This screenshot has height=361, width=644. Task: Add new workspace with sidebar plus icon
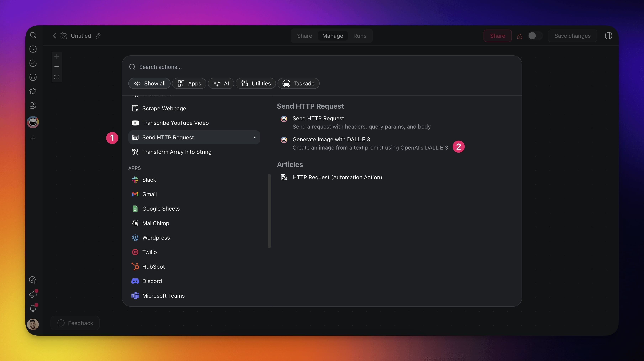point(33,138)
